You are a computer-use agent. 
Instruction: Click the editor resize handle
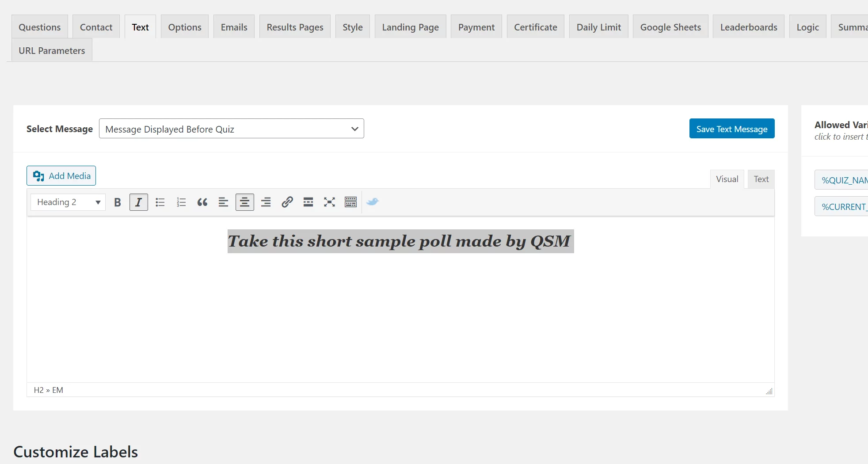click(769, 391)
